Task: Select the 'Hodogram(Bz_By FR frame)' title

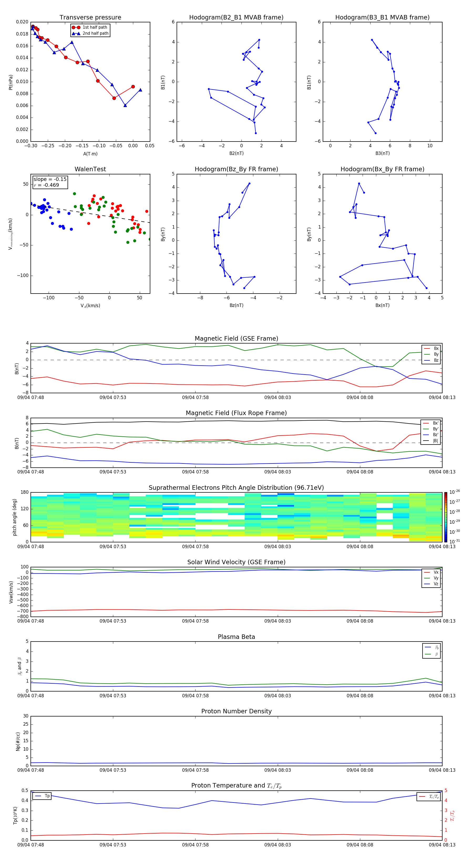Action: 236,169
